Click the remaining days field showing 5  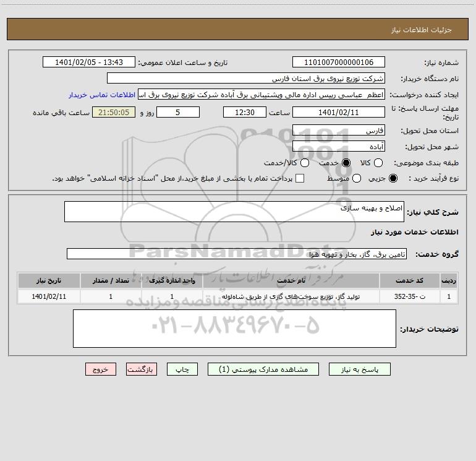click(178, 112)
